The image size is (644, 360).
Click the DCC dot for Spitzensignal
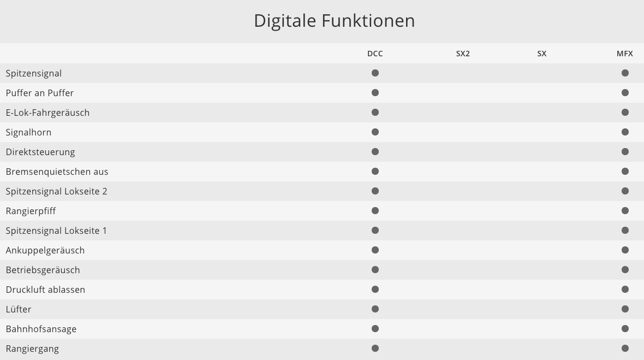click(x=375, y=73)
